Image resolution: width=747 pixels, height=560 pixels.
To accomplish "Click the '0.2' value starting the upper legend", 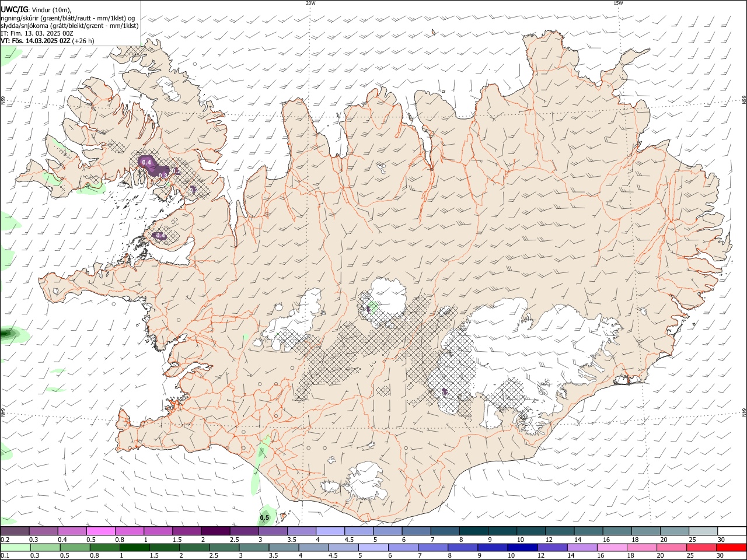I will [5, 540].
